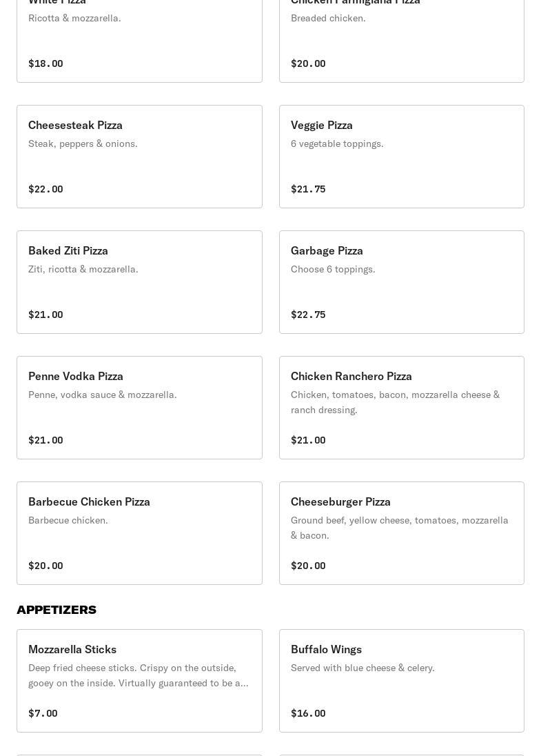Open the Cheesesteak Pizza menu item

click(x=139, y=157)
